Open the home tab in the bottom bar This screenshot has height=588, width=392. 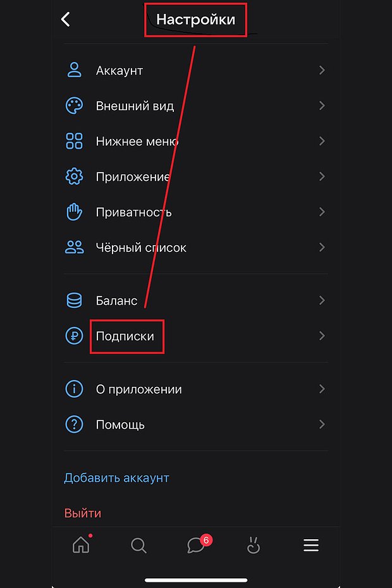click(81, 545)
